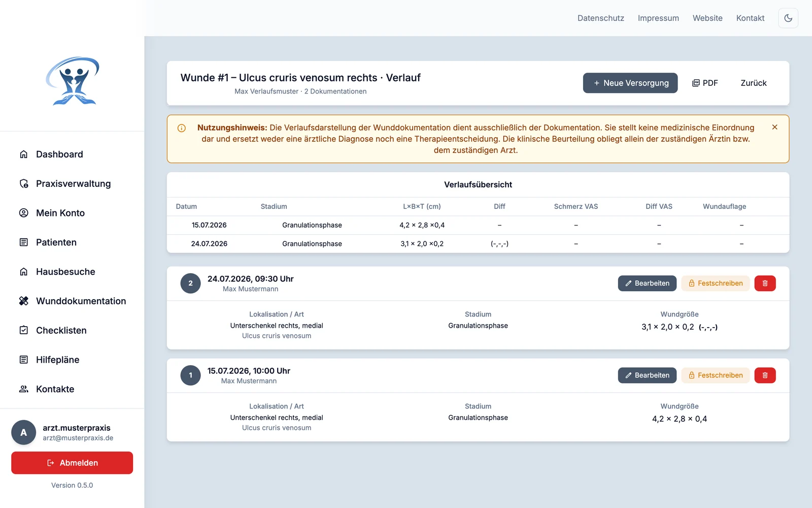
Task: Open the Datenschutz link
Action: click(601, 18)
